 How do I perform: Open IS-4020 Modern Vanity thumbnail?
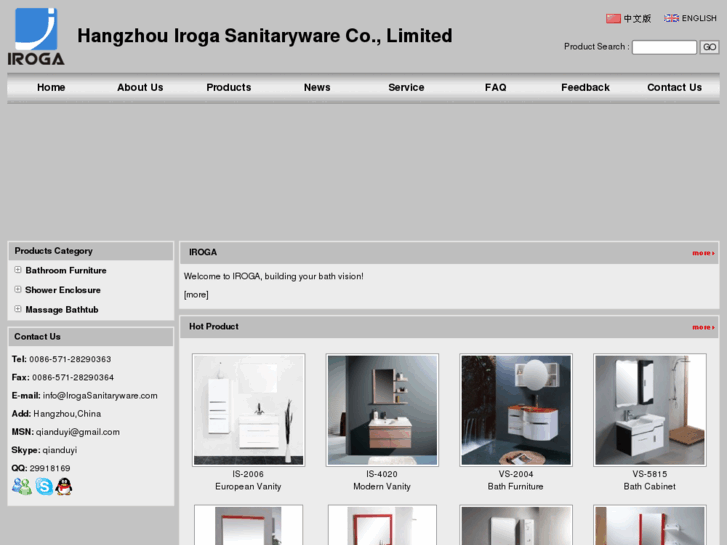(x=382, y=410)
